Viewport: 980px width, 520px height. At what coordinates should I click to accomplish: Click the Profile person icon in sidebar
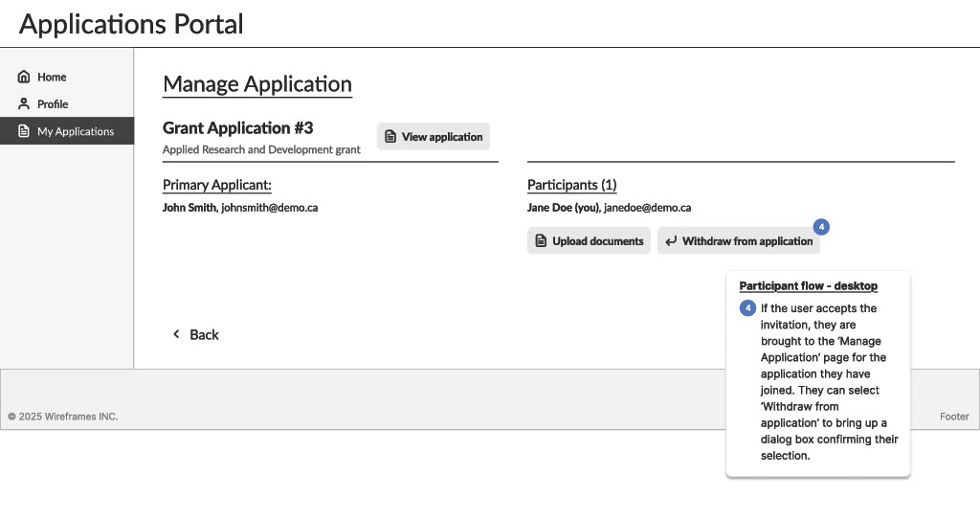point(24,103)
